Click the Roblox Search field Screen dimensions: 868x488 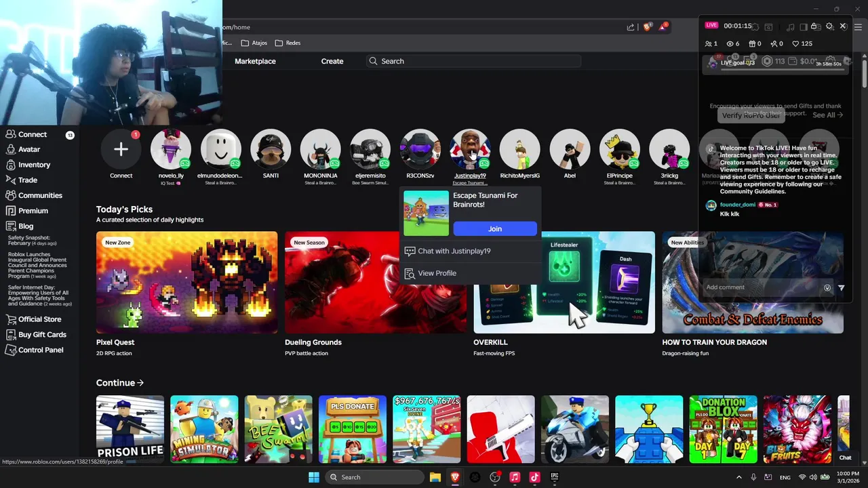[x=473, y=61]
